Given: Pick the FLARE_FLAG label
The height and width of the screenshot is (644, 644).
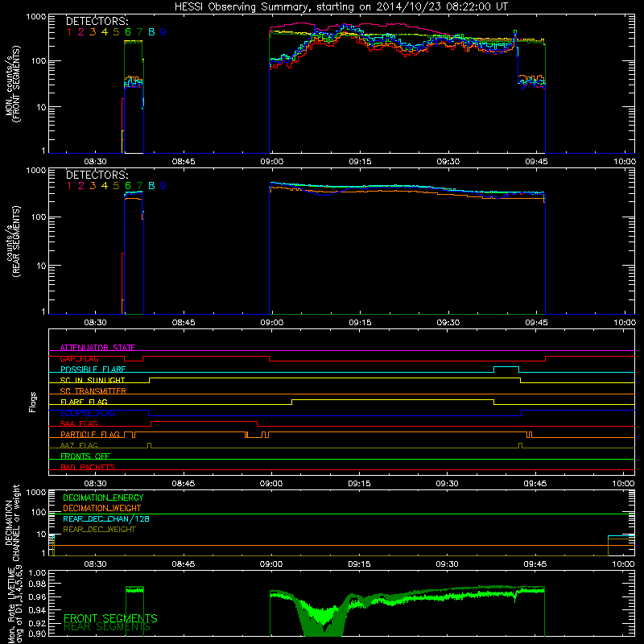Looking at the screenshot, I should coord(84,402).
